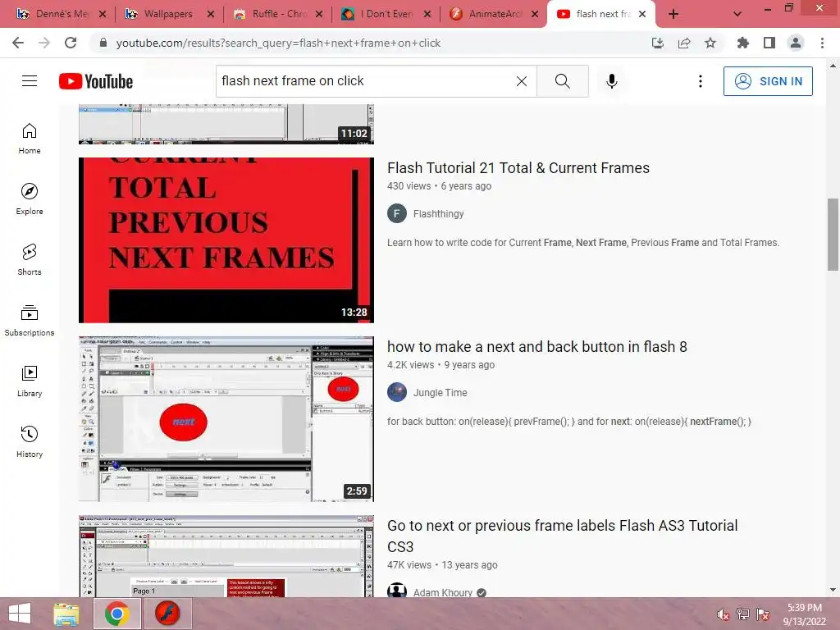Open File Explorer from the taskbar
The width and height of the screenshot is (840, 630).
coord(66,614)
